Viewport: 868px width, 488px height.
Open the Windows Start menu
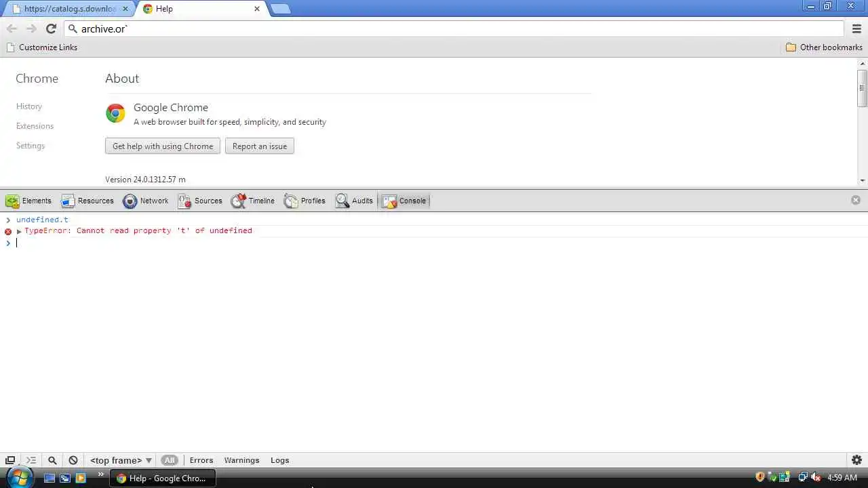click(19, 478)
